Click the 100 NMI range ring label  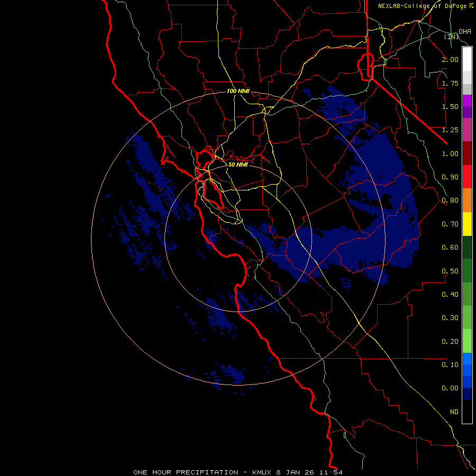click(x=238, y=91)
